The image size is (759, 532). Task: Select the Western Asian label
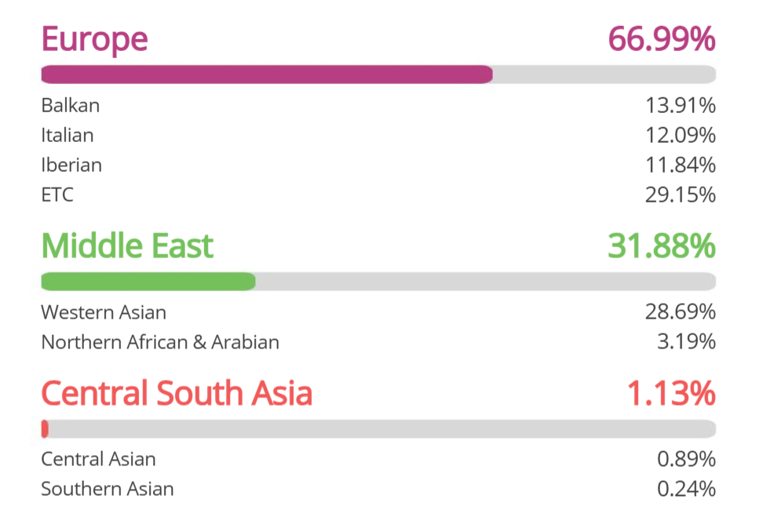pyautogui.click(x=104, y=312)
